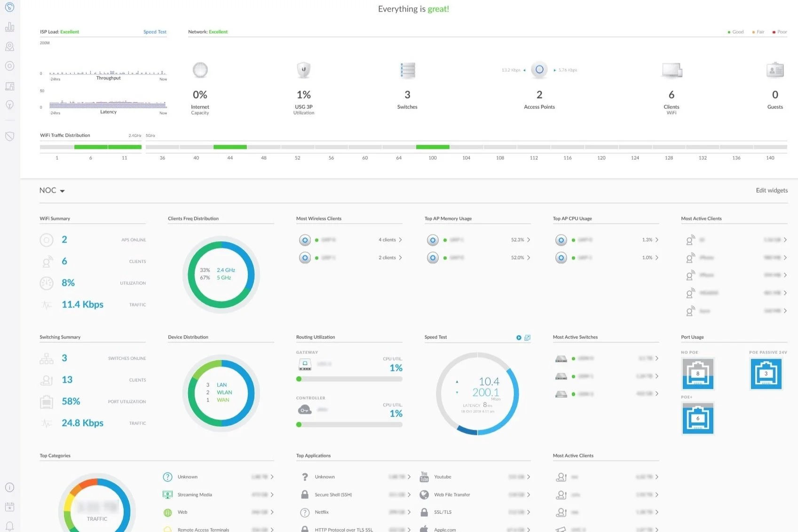Open the Events calendar sidebar icon
The height and width of the screenshot is (532, 798).
(9, 507)
